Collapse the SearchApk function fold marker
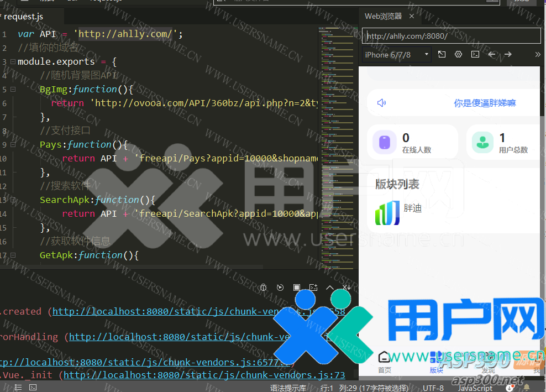 (x=13, y=200)
